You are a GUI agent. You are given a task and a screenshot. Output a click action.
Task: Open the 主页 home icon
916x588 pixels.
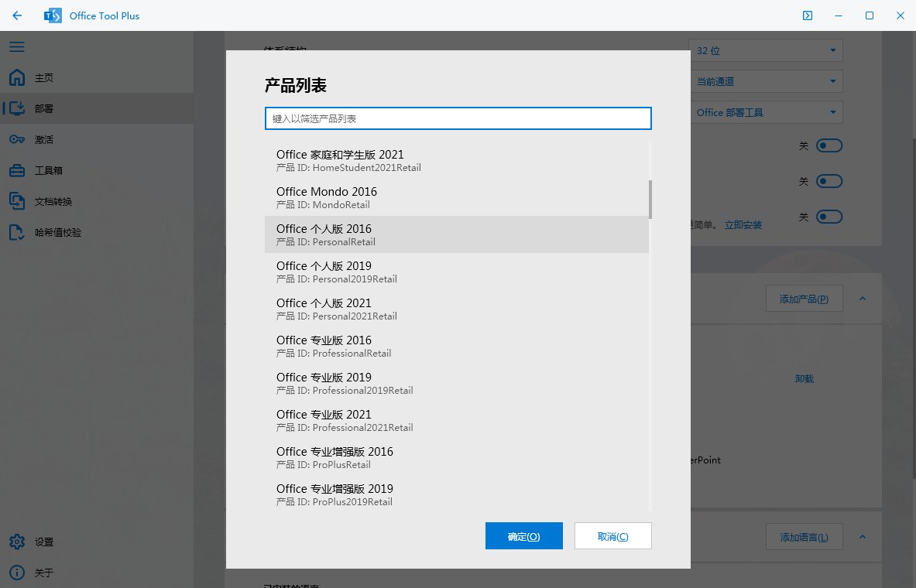[17, 77]
